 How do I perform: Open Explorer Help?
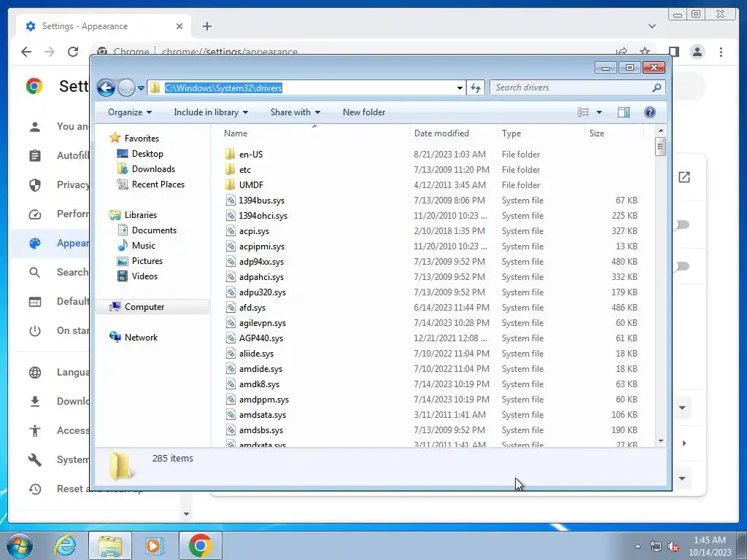(650, 112)
